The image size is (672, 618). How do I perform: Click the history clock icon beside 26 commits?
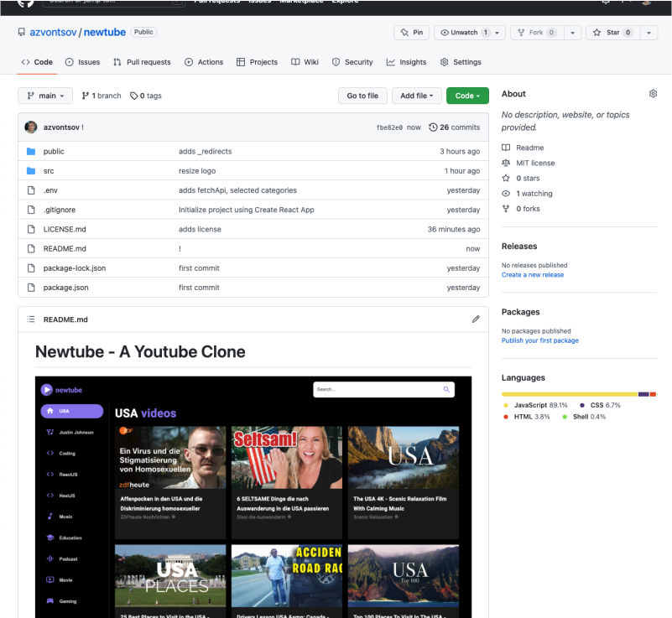(x=433, y=127)
